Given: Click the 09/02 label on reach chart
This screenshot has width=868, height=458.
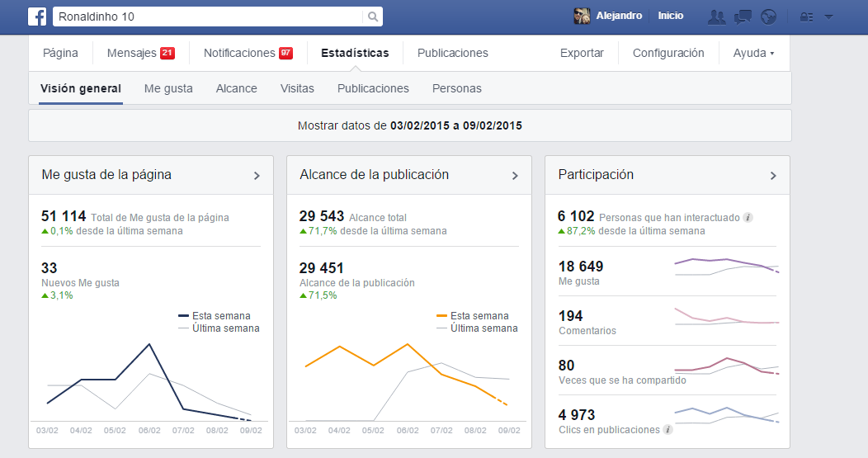Looking at the screenshot, I should pos(509,430).
